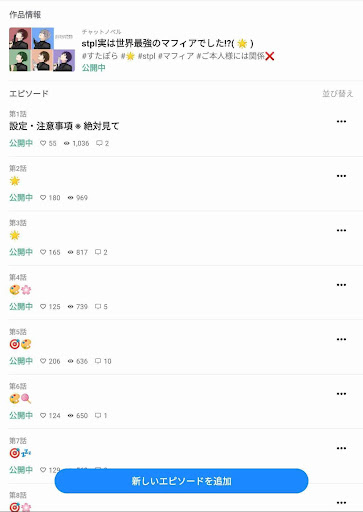
Task: Add a new episode with the blue button
Action: coord(181,481)
